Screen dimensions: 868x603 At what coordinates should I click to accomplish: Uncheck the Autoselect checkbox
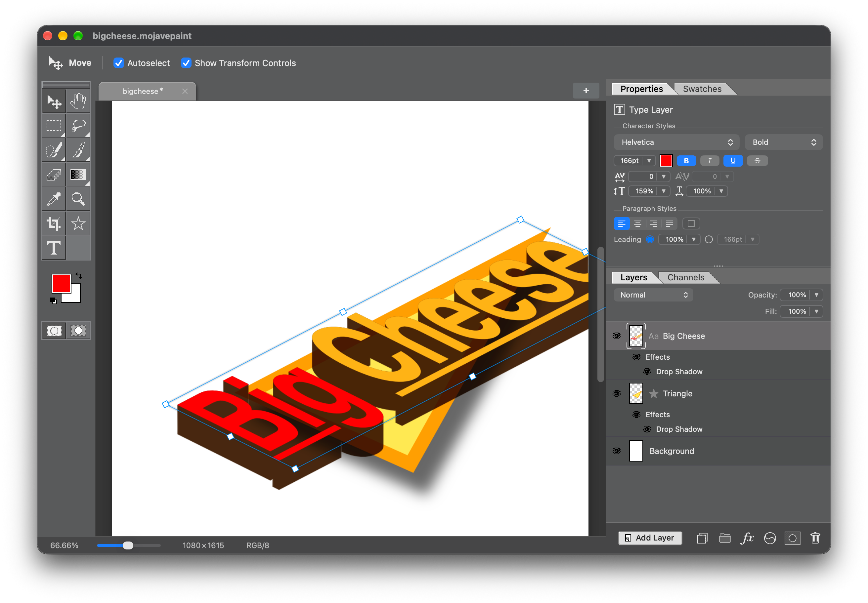click(119, 63)
